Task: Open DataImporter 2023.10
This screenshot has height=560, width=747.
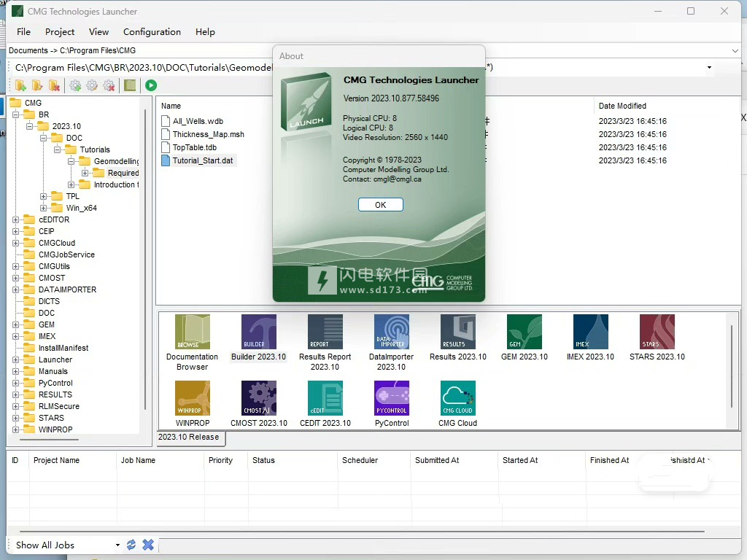Action: pyautogui.click(x=392, y=332)
